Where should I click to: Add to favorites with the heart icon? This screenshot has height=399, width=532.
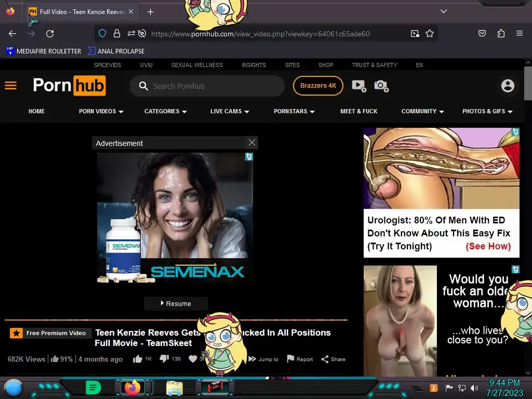(193, 359)
